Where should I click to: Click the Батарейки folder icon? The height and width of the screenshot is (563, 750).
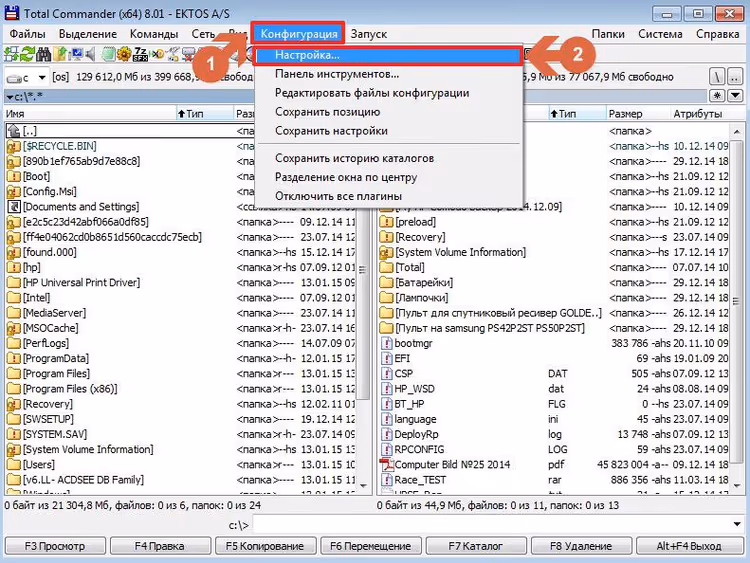(x=386, y=283)
